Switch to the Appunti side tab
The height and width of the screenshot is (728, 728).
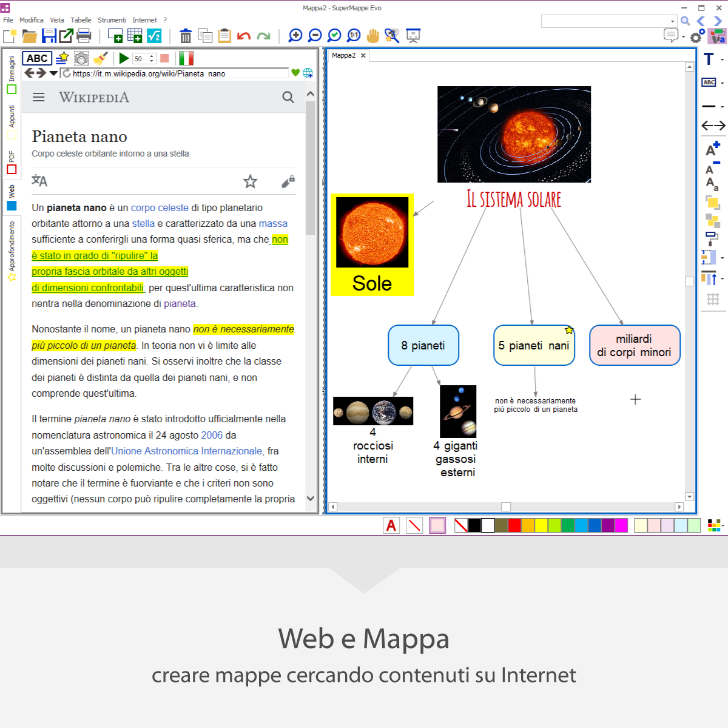pos(12,121)
